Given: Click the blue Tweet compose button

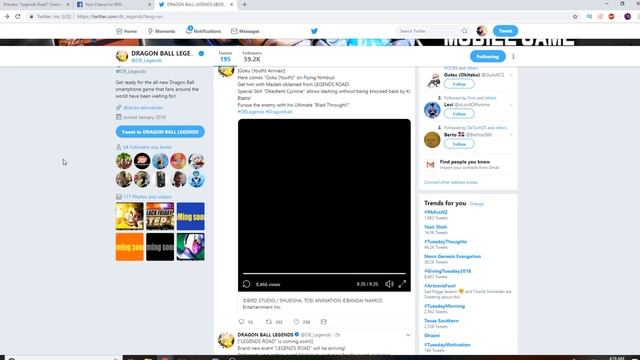Looking at the screenshot, I should click(x=505, y=31).
